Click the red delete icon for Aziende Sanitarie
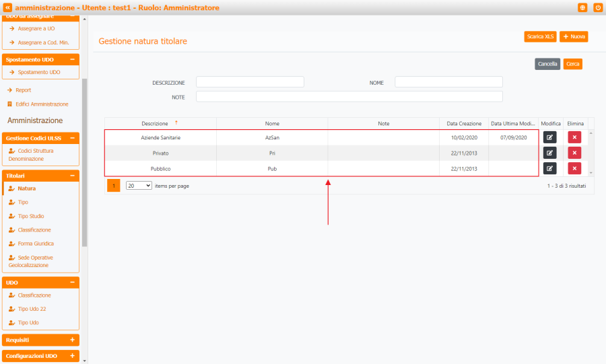 [x=574, y=137]
